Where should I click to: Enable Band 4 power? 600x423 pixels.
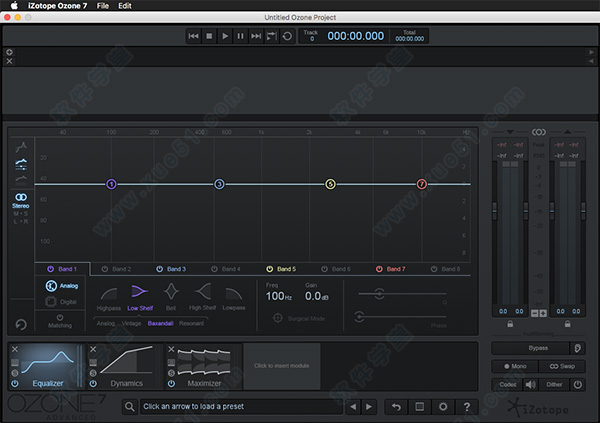(x=214, y=269)
